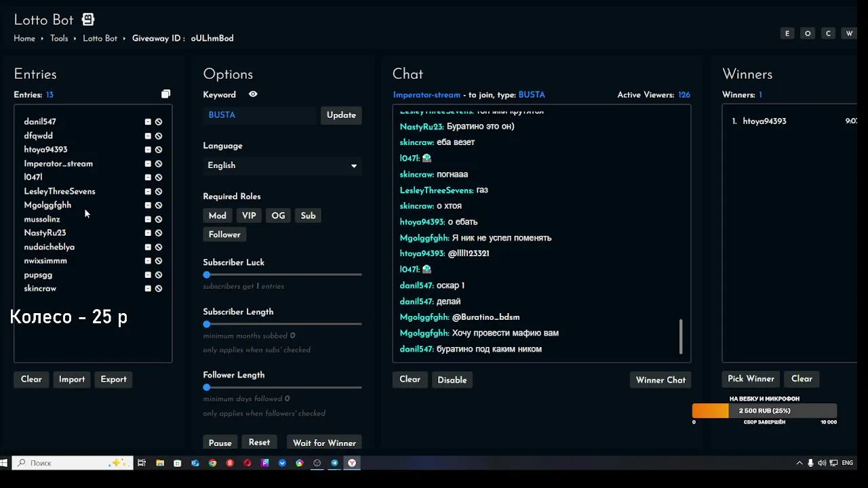868x488 pixels.
Task: Remove htoya94393 entry with minus icon
Action: click(x=148, y=150)
